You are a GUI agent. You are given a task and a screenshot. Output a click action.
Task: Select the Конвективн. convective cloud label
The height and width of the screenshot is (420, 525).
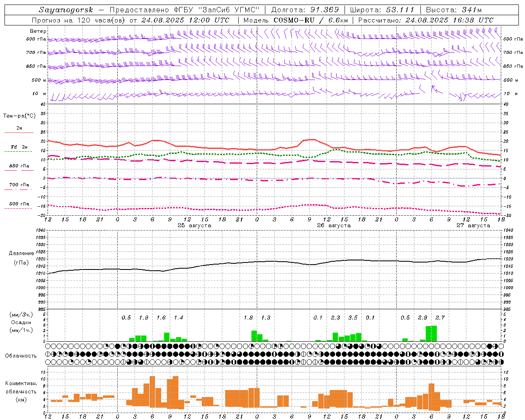point(21,383)
